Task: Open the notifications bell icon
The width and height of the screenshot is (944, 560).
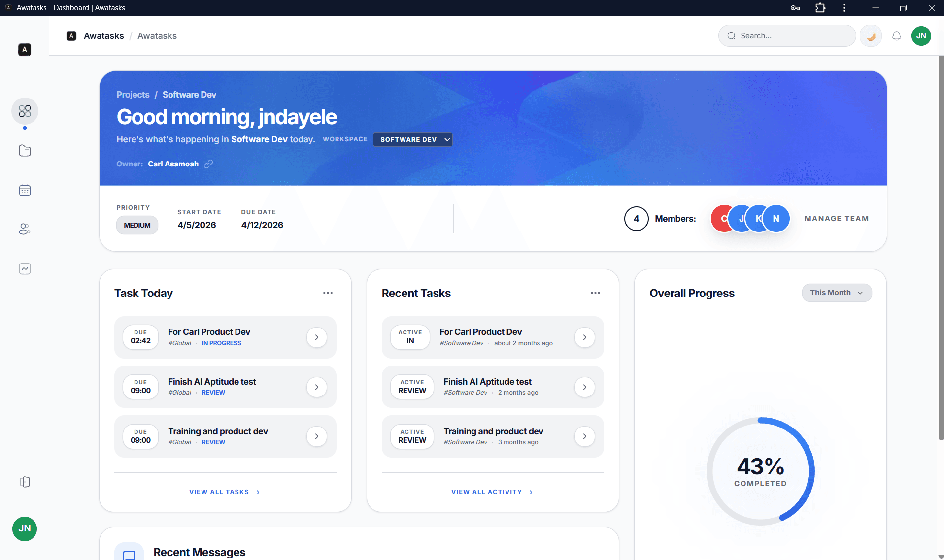Action: pos(897,36)
